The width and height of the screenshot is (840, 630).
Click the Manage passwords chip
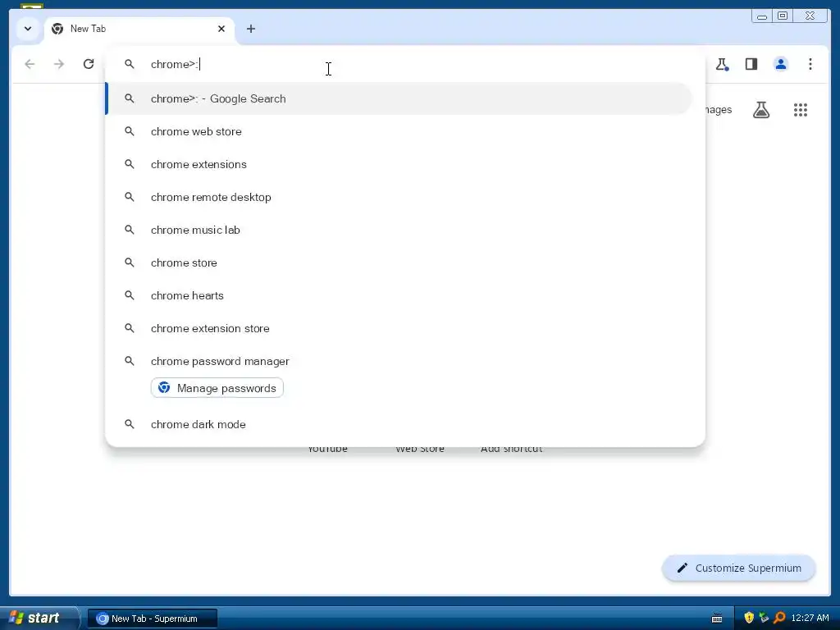pos(217,388)
